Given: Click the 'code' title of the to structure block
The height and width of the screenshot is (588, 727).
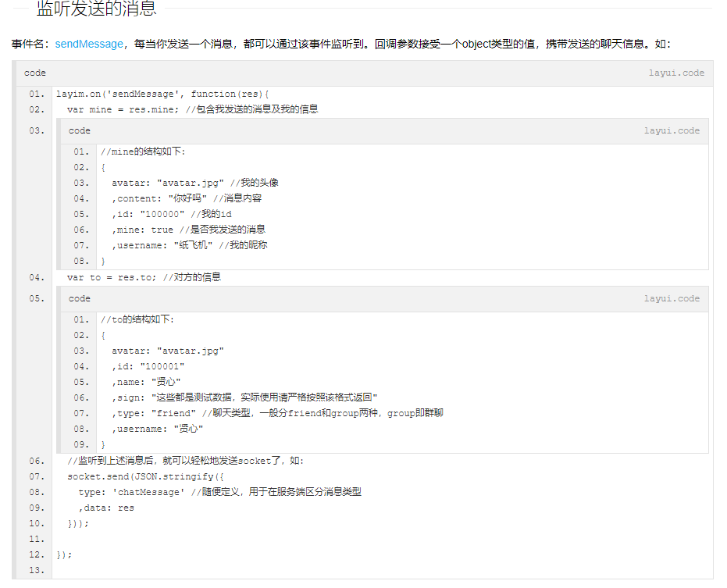Looking at the screenshot, I should point(80,298).
